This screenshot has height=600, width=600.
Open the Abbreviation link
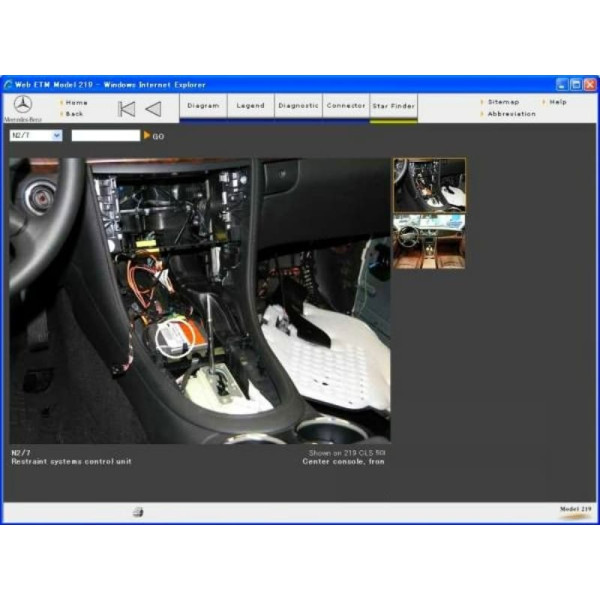click(511, 114)
